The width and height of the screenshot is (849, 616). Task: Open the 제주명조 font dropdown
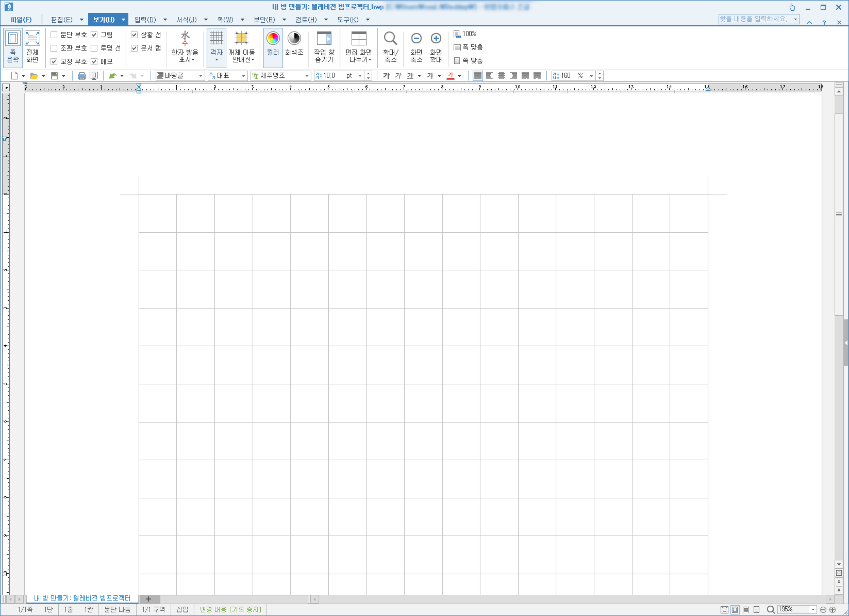307,76
